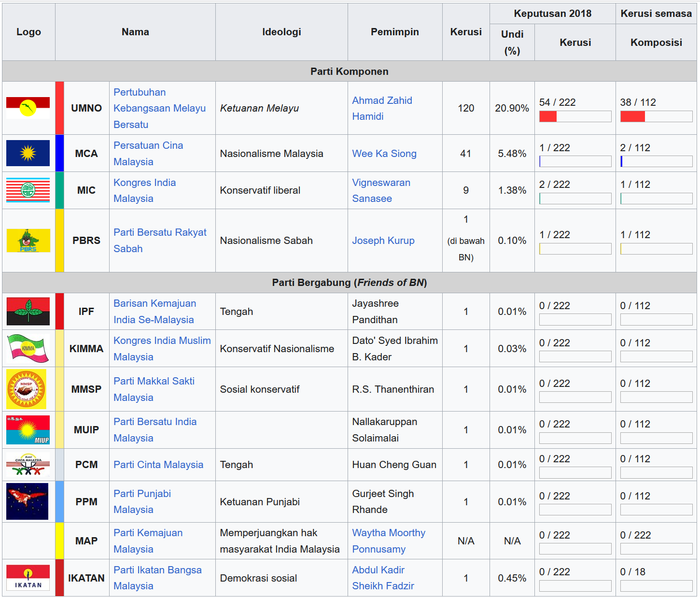Select the Demokrasi sosial ideology text
This screenshot has height=598, width=700.
[x=258, y=578]
